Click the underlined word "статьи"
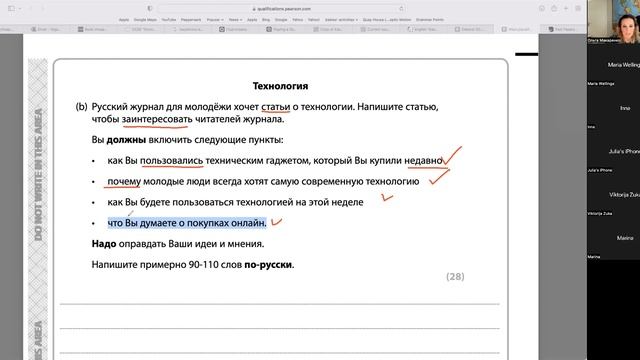The height and width of the screenshot is (360, 640). 276,107
